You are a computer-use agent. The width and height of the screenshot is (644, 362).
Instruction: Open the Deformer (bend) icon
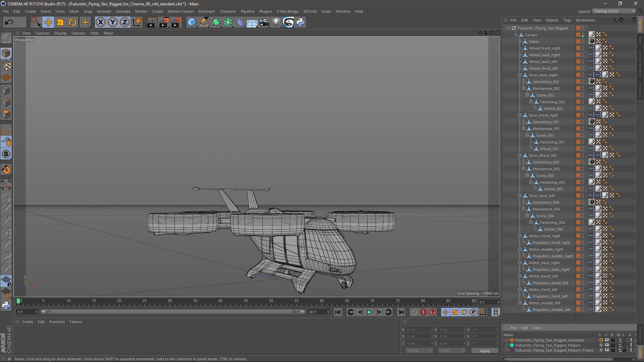coord(240,22)
